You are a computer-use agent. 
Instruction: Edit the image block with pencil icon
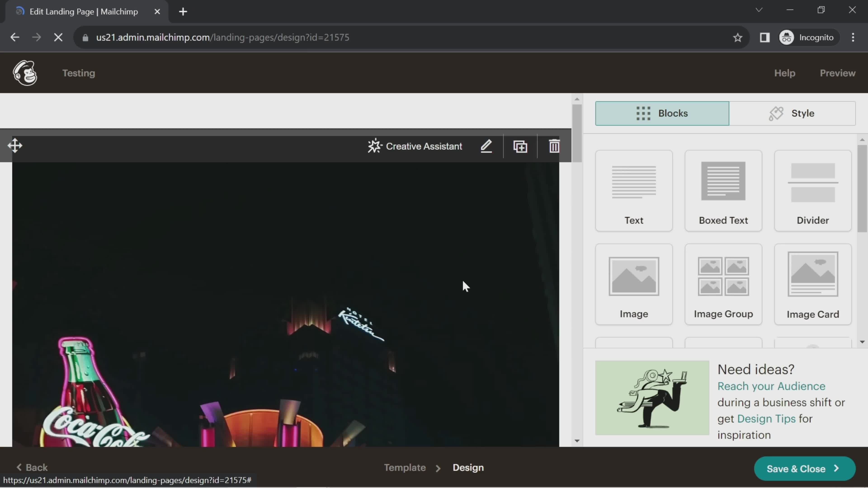pos(486,146)
